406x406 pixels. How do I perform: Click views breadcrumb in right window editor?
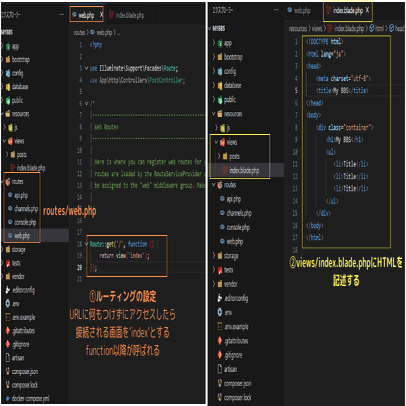pos(317,28)
